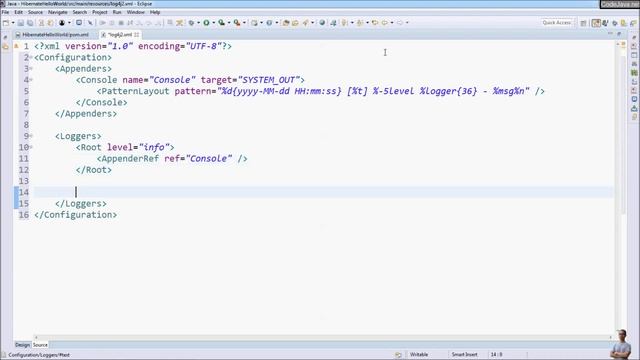Select the Debug perspective icon
This screenshot has height=360, width=640.
[615, 23]
